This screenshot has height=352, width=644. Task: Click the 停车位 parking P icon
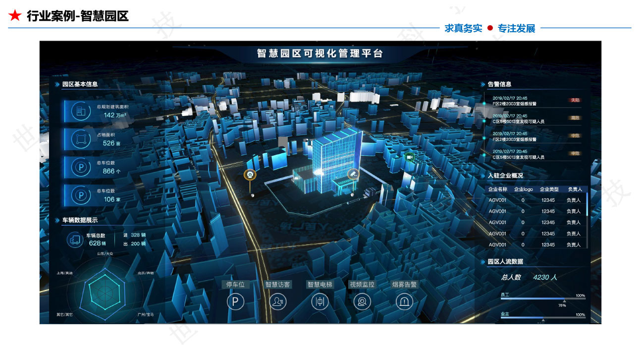[235, 301]
